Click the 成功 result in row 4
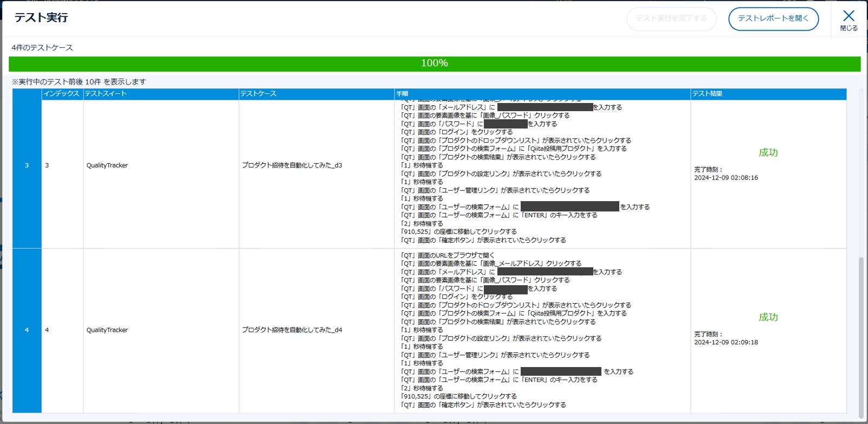Viewport: 868px width, 424px height. (768, 317)
